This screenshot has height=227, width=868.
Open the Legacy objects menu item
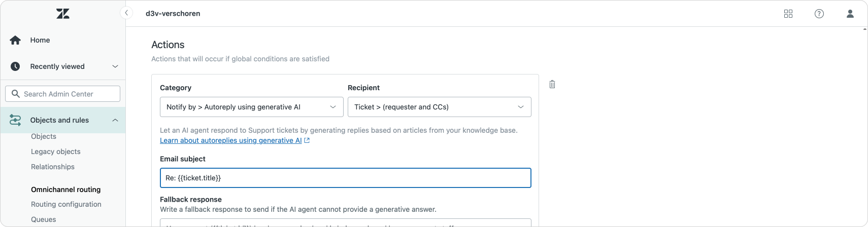[55, 152]
